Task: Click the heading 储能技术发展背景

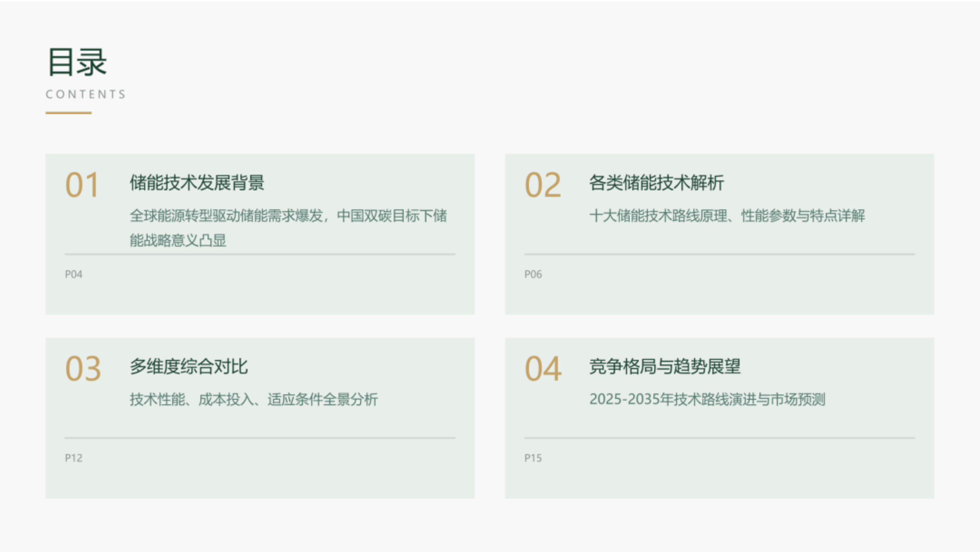Action: pyautogui.click(x=197, y=182)
